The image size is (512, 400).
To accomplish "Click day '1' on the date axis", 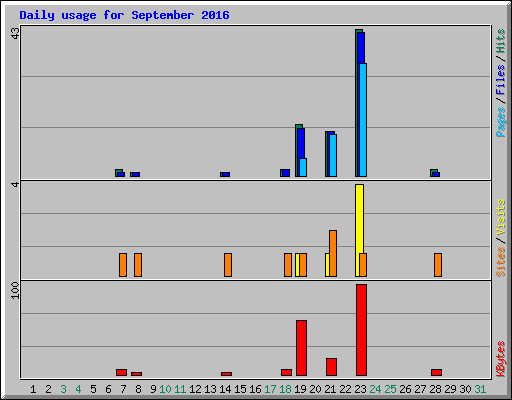I will [x=33, y=389].
